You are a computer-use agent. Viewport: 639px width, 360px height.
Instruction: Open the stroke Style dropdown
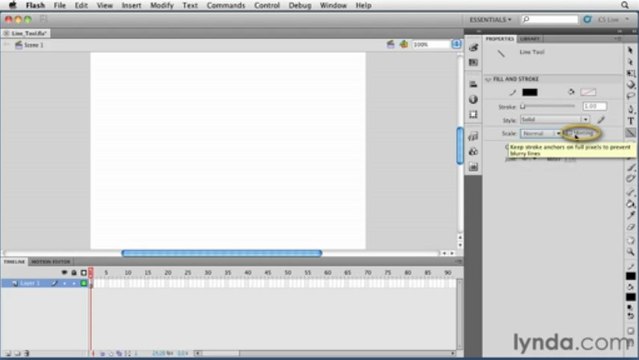[x=555, y=120]
